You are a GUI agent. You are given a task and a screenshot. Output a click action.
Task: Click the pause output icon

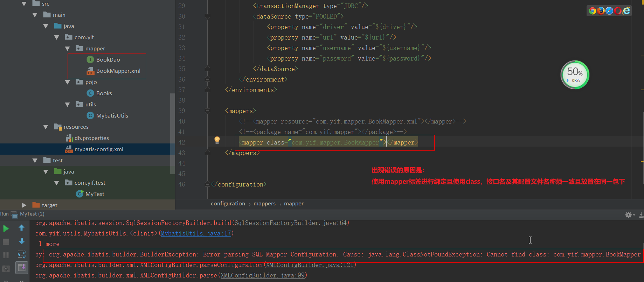pyautogui.click(x=6, y=255)
